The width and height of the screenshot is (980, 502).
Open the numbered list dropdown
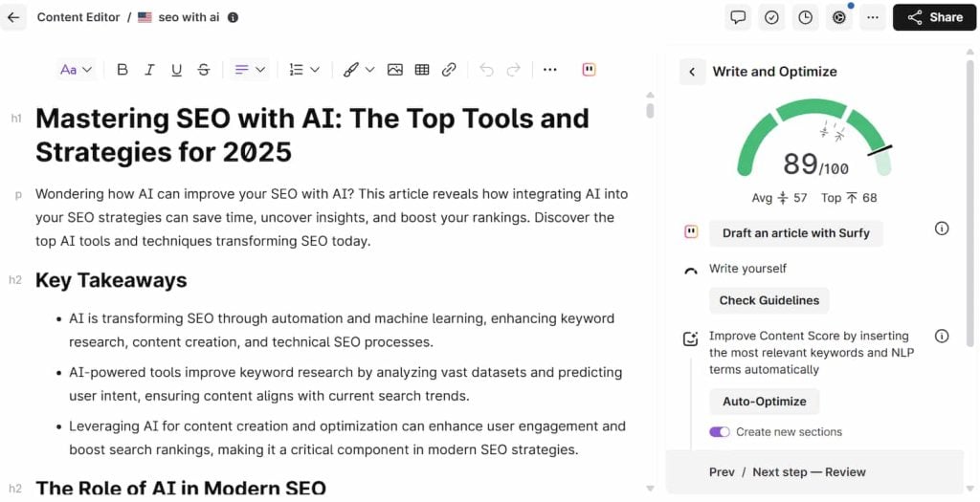[x=304, y=70]
